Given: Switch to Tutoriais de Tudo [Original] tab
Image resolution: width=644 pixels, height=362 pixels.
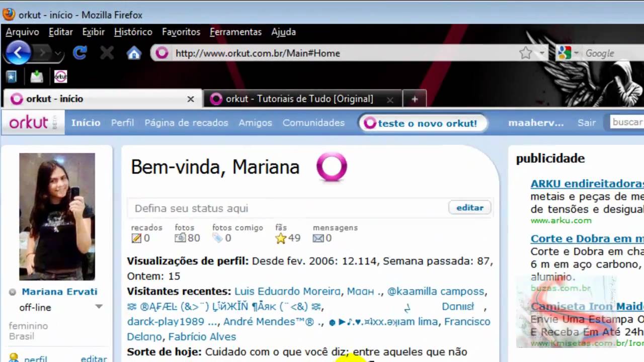Looking at the screenshot, I should (x=302, y=99).
